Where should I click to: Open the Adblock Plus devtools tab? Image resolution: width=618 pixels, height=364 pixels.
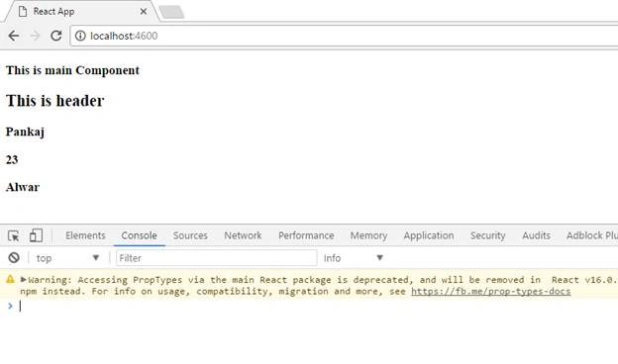pos(591,235)
